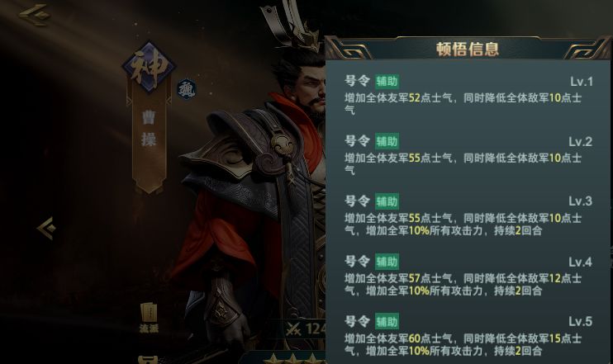The height and width of the screenshot is (364, 613).
Task: Click the back arrow icon at top
Action: [x=35, y=15]
